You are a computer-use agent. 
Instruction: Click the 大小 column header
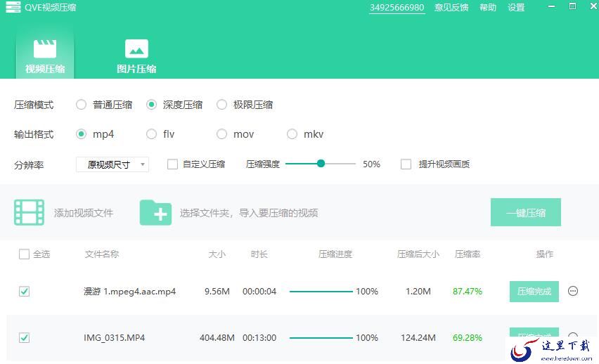[217, 254]
